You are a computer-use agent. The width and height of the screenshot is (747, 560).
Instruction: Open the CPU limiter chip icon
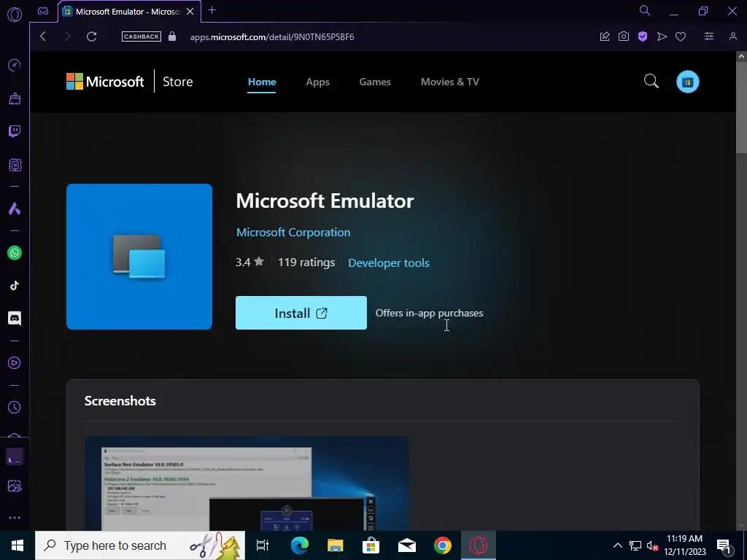[15, 165]
